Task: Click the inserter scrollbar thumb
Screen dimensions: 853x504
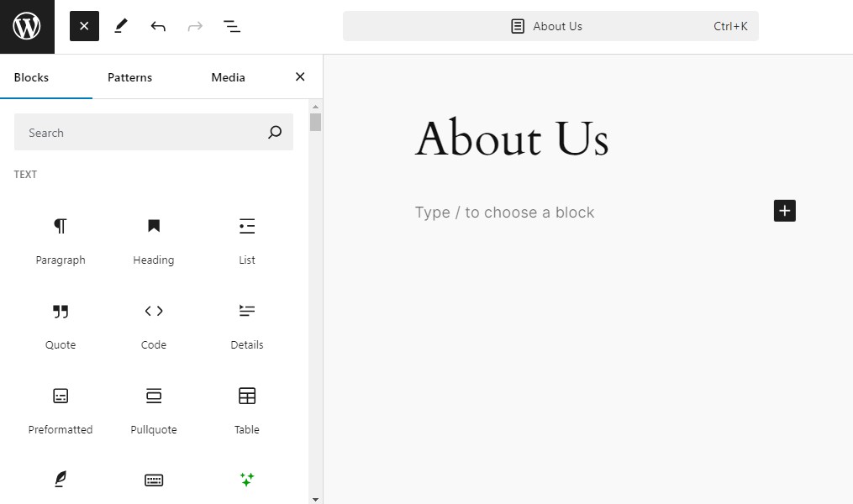Action: pos(315,122)
